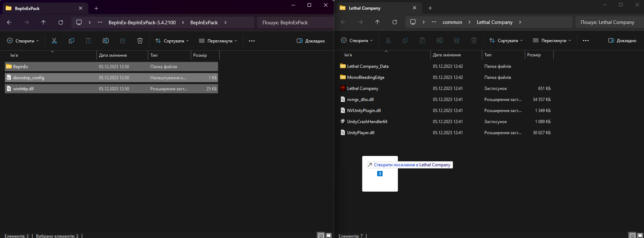The height and width of the screenshot is (238, 644).
Task: Open Створити dropdown in BepInExPack window
Action: tap(23, 41)
